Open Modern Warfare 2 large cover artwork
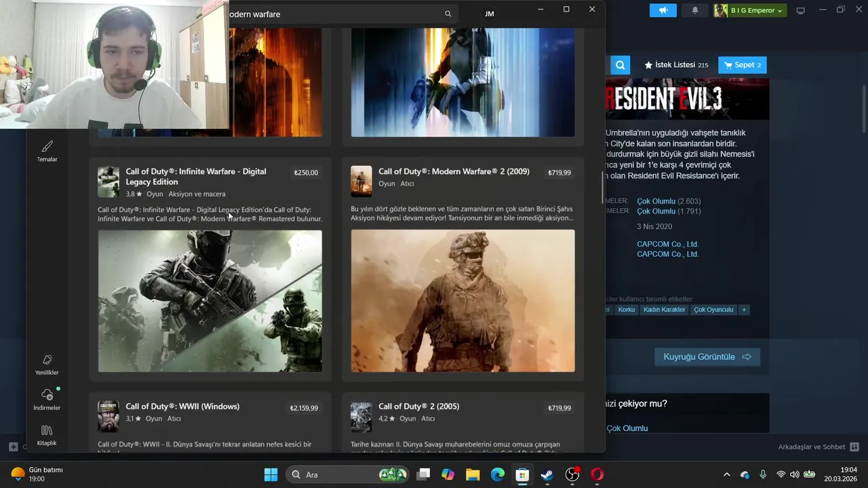Viewport: 868px width, 488px height. (463, 301)
